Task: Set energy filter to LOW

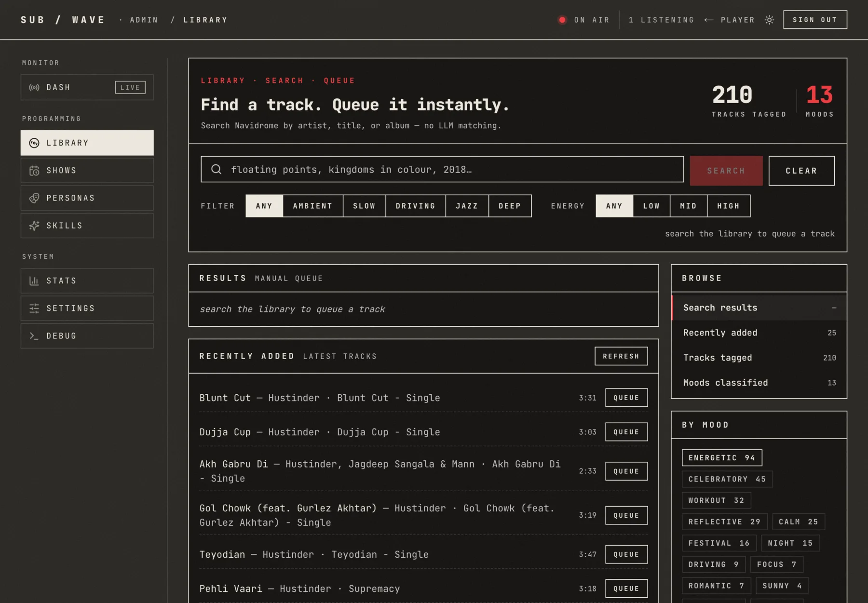Action: pos(651,206)
